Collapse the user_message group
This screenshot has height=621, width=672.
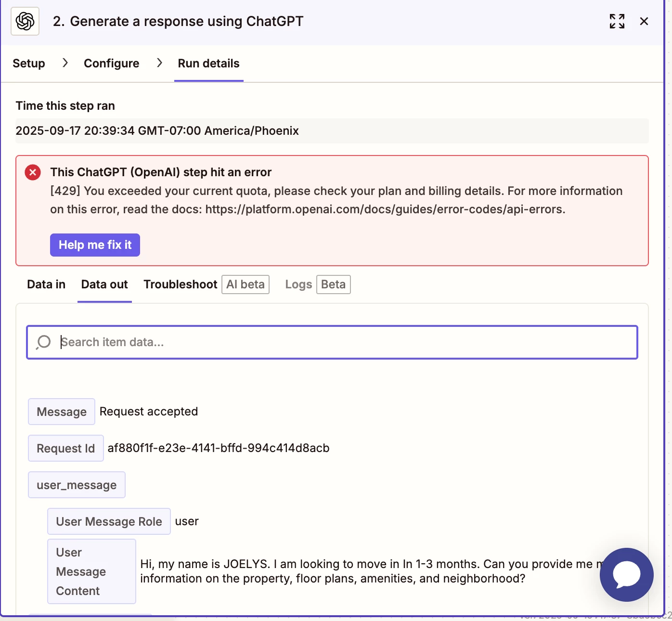(x=77, y=485)
